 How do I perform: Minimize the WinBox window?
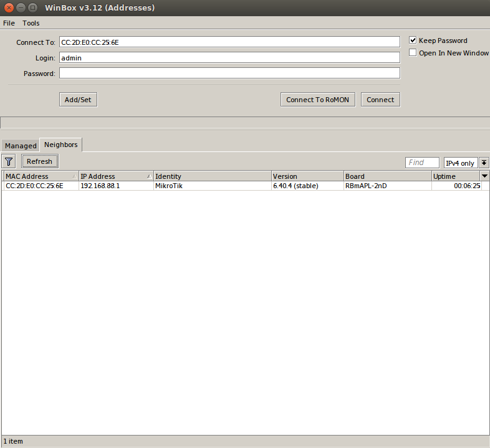pos(21,7)
